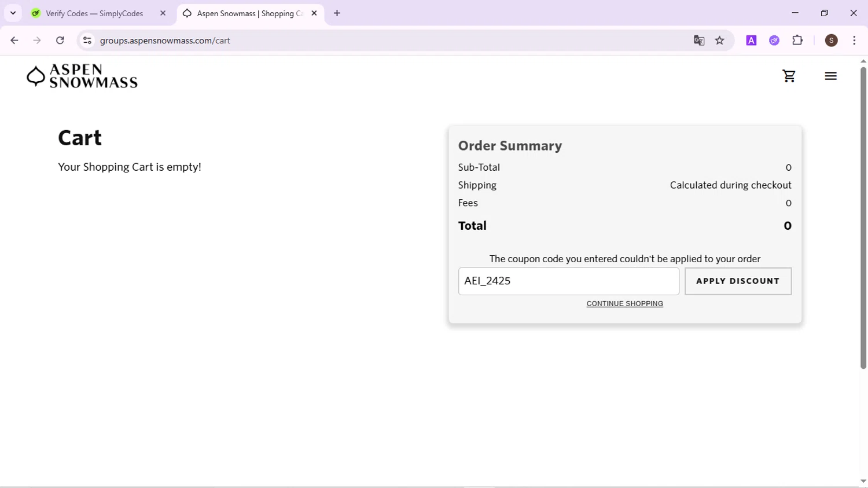Image resolution: width=868 pixels, height=488 pixels.
Task: Focus the coupon code field with AEI_2425
Action: click(568, 281)
